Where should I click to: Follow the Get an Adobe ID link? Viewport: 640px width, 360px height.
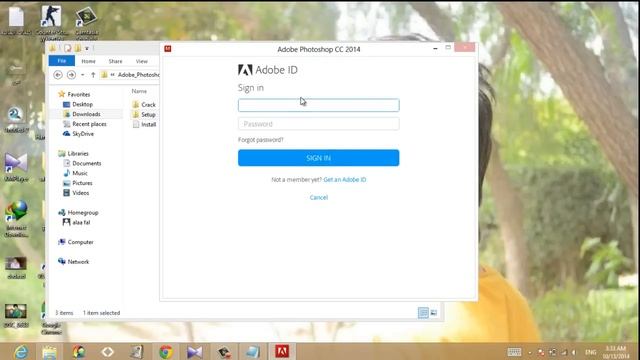pyautogui.click(x=344, y=180)
